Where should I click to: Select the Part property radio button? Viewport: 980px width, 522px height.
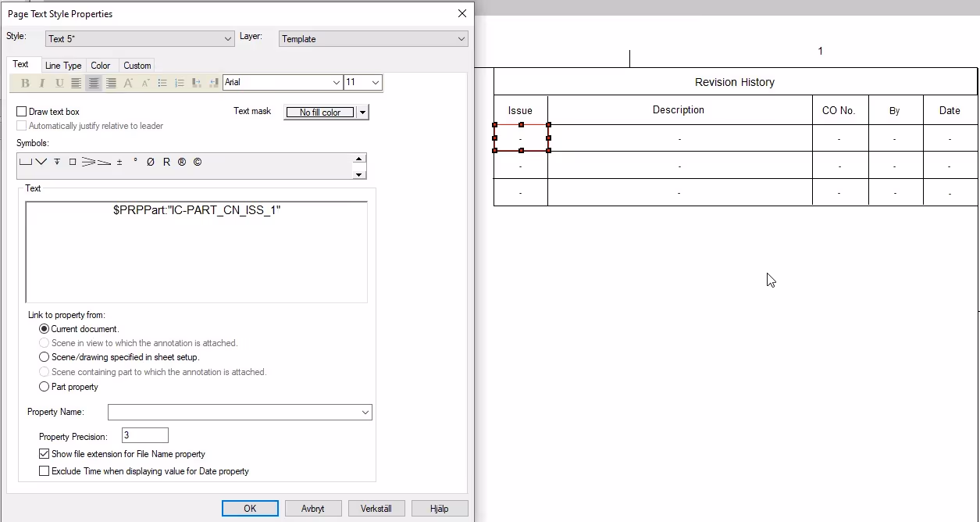pyautogui.click(x=45, y=386)
